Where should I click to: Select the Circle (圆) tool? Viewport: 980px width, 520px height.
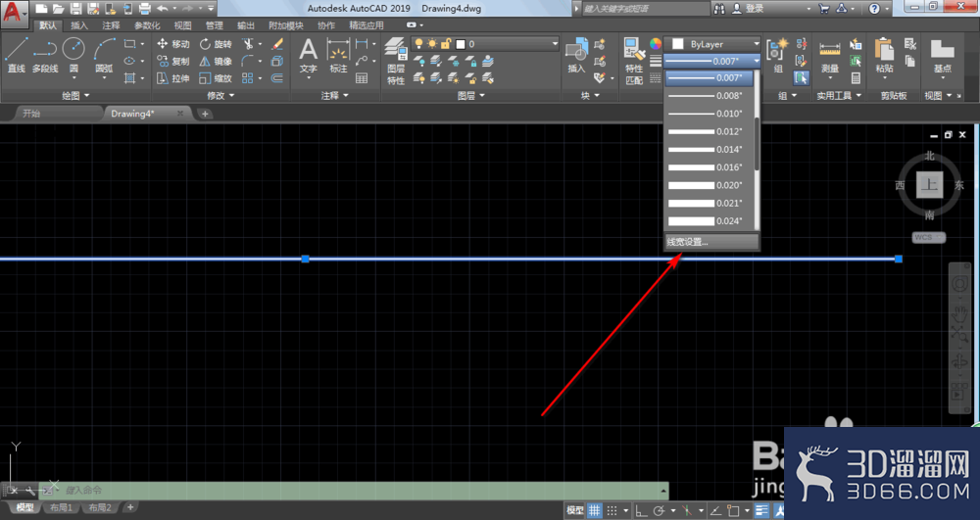[73, 56]
